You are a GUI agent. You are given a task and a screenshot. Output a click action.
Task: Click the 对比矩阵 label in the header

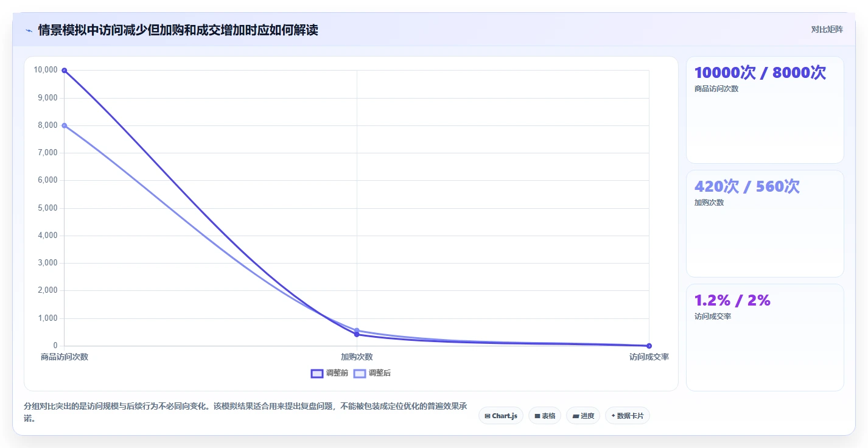(x=827, y=29)
